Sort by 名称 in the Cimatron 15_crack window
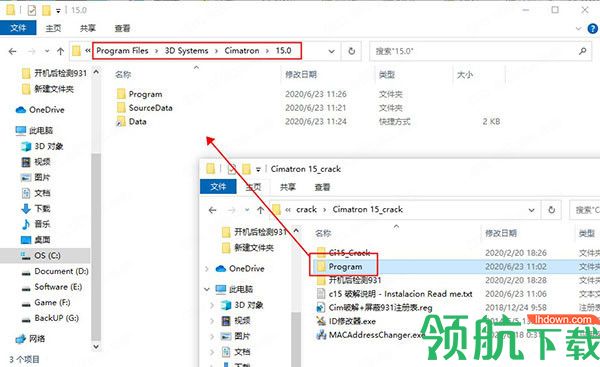This screenshot has height=367, width=600. click(x=323, y=233)
